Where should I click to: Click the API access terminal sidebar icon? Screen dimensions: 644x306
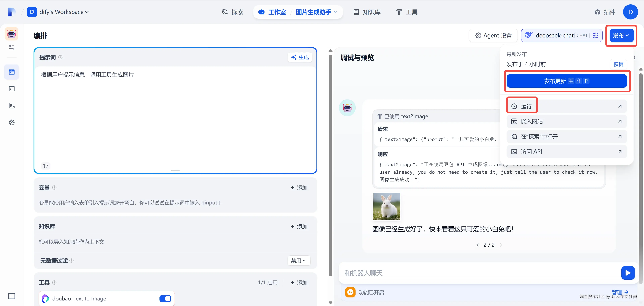tap(12, 89)
